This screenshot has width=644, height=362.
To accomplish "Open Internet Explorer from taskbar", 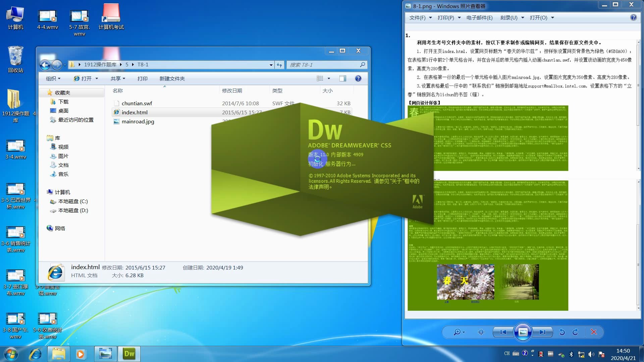I will (x=35, y=354).
